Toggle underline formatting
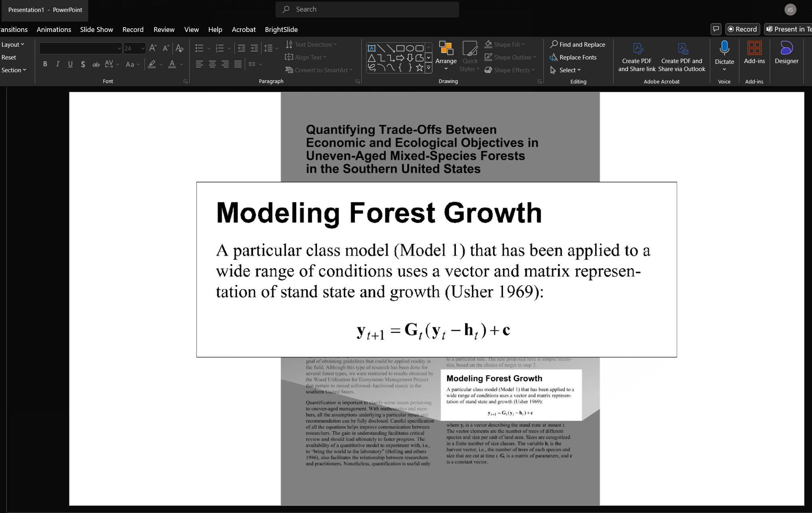This screenshot has width=812, height=513. pyautogui.click(x=70, y=64)
